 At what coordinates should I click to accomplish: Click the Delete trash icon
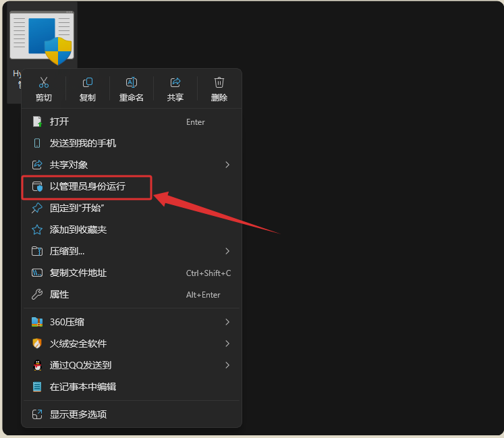[219, 82]
